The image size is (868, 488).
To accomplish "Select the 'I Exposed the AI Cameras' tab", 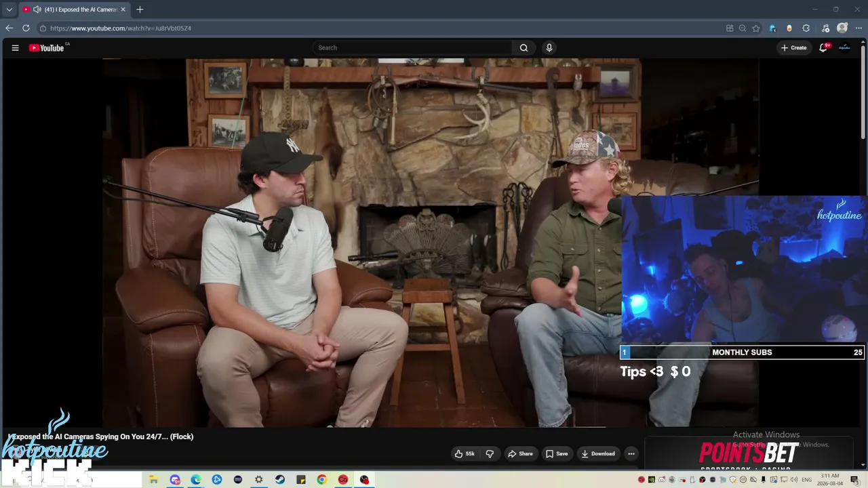I will (x=75, y=9).
